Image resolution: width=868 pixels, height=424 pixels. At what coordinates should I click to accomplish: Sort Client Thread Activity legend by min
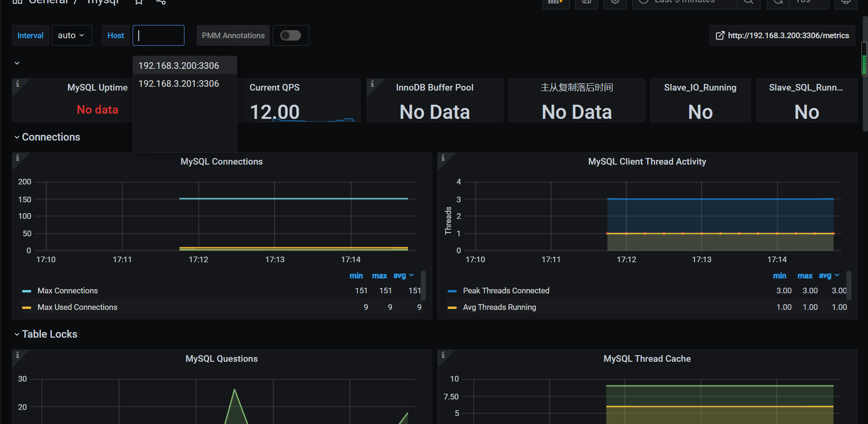pyautogui.click(x=780, y=276)
